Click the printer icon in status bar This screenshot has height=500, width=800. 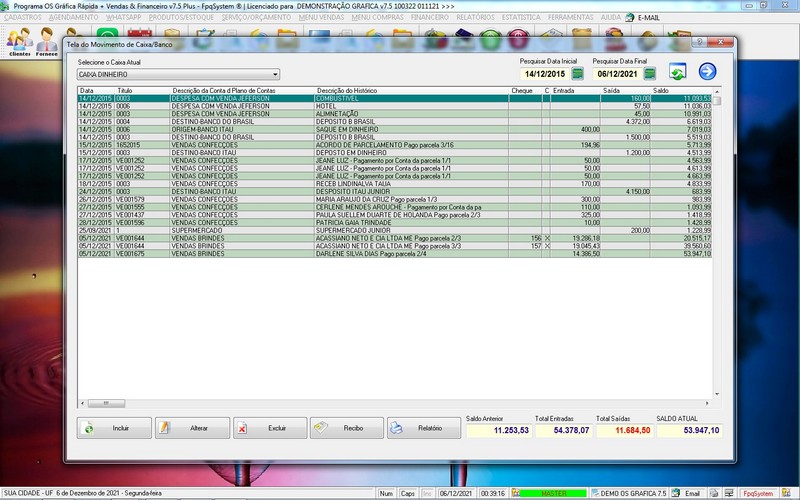(x=714, y=493)
